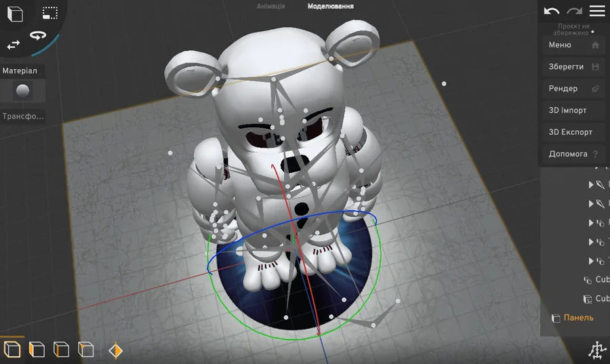The height and width of the screenshot is (364, 610).
Task: Open Допомога help entry
Action: 574,154
